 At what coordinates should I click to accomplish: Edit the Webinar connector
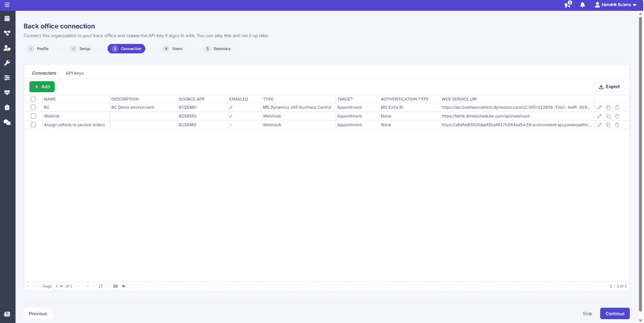[x=599, y=116]
